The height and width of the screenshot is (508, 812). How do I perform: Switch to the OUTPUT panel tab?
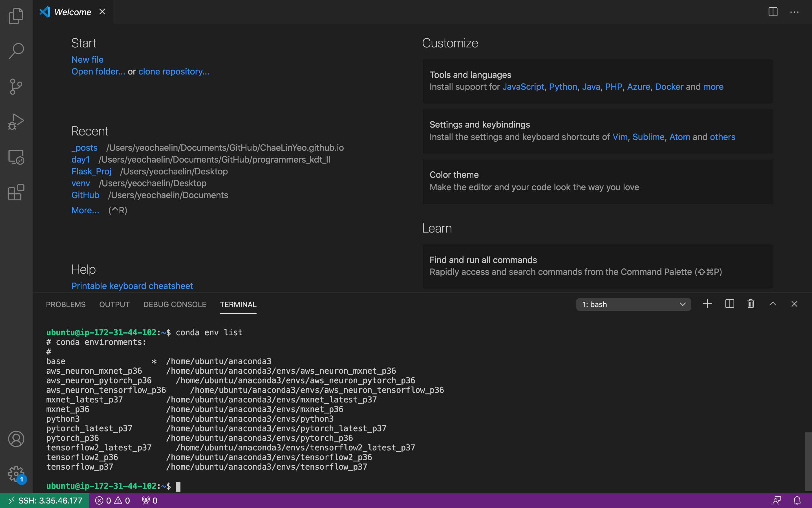click(x=114, y=305)
